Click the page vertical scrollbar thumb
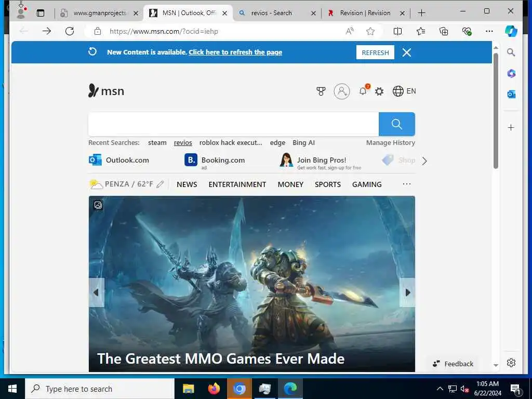Viewport: 532px width, 399px height. pyautogui.click(x=496, y=111)
